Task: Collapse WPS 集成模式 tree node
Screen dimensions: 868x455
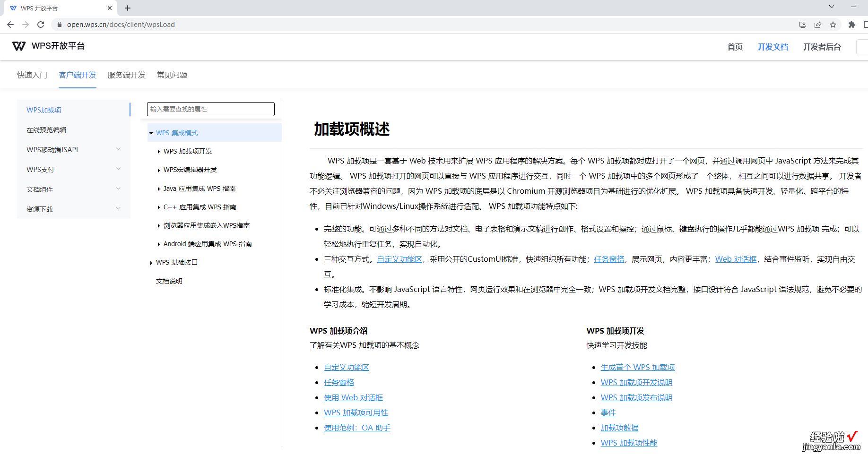Action: [151, 133]
